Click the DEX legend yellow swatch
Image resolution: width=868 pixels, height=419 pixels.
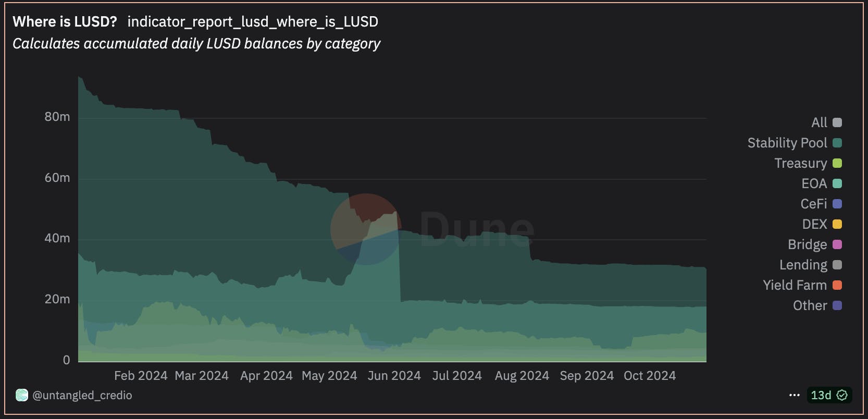click(x=837, y=224)
